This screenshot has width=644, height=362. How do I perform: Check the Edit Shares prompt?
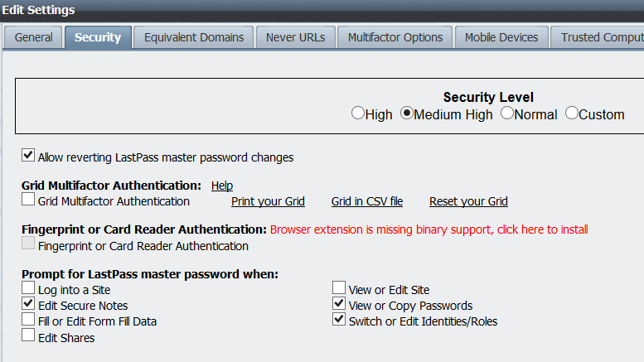[28, 335]
